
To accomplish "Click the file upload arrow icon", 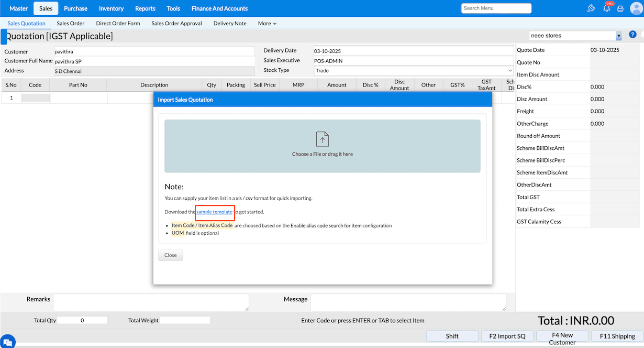I will (322, 139).
